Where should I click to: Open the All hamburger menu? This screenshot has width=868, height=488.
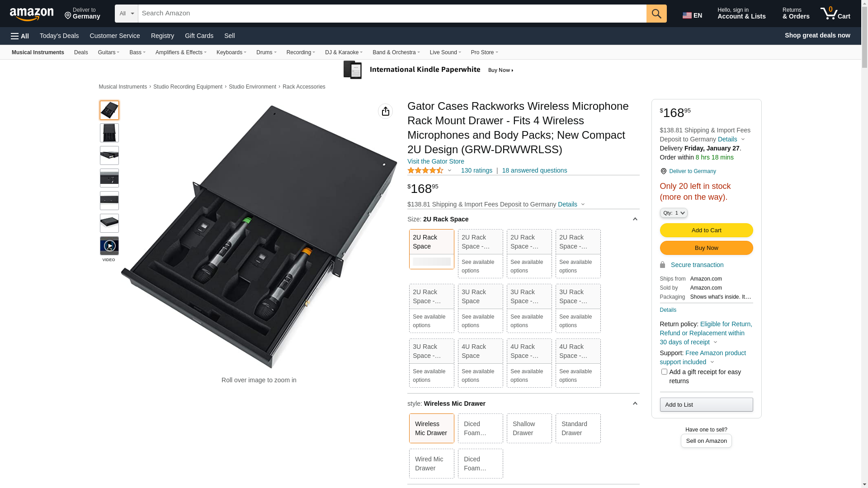pyautogui.click(x=20, y=36)
